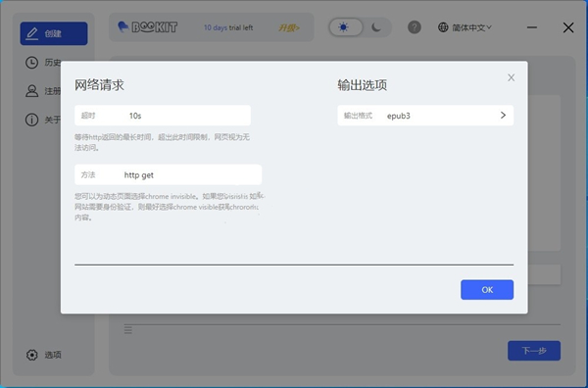Viewport: 588px width, 388px height.
Task: Open the 简体中文 language dropdown
Action: click(x=471, y=27)
